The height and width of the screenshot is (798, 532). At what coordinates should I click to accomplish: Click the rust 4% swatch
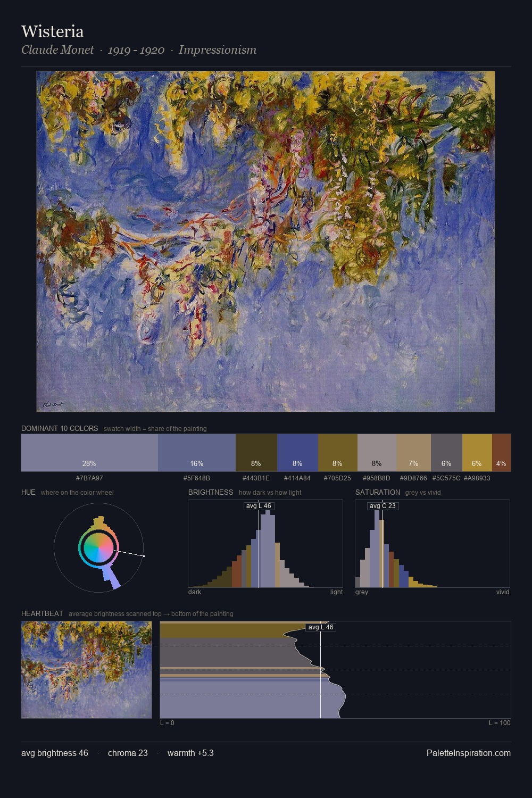(501, 453)
